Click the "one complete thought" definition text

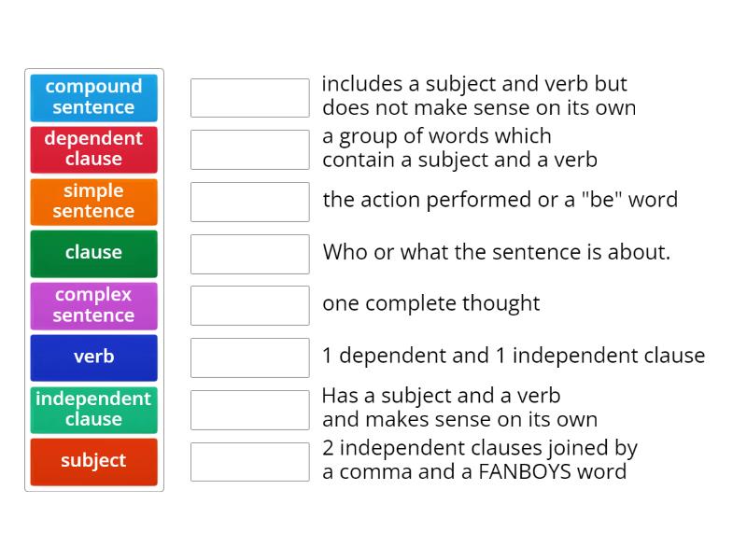pos(430,303)
